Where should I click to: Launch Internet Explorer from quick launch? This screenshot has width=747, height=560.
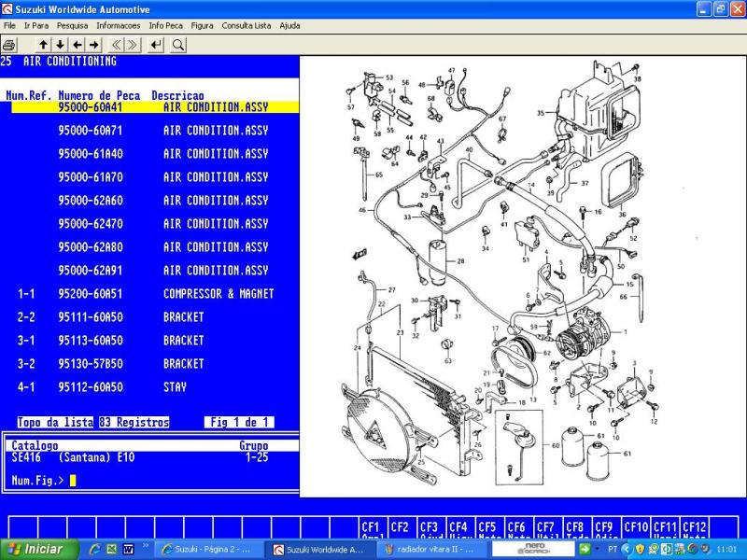pyautogui.click(x=95, y=550)
